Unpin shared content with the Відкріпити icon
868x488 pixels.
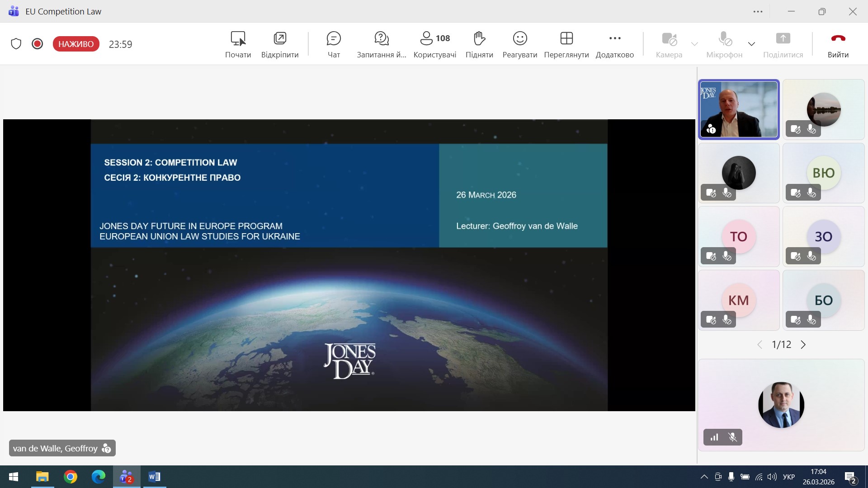280,39
